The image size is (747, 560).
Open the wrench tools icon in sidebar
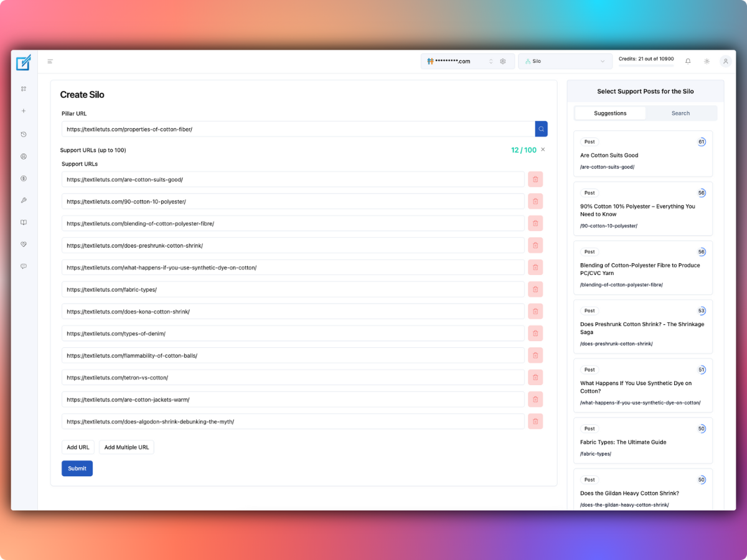tap(24, 200)
